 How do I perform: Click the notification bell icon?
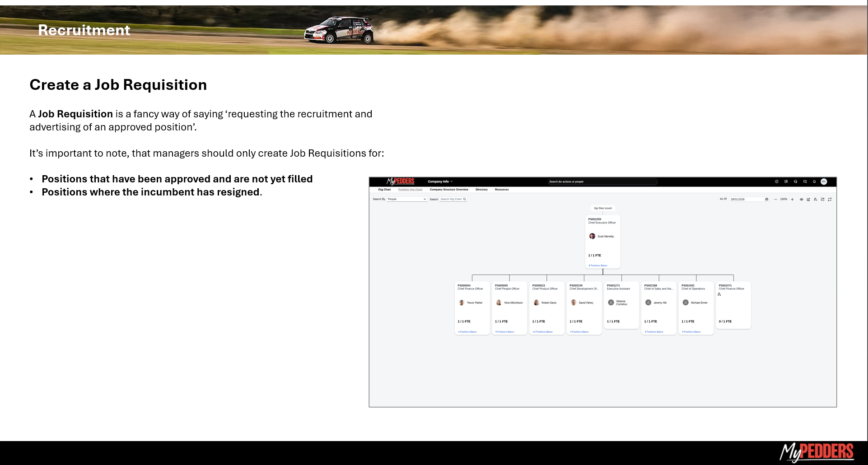(x=814, y=181)
